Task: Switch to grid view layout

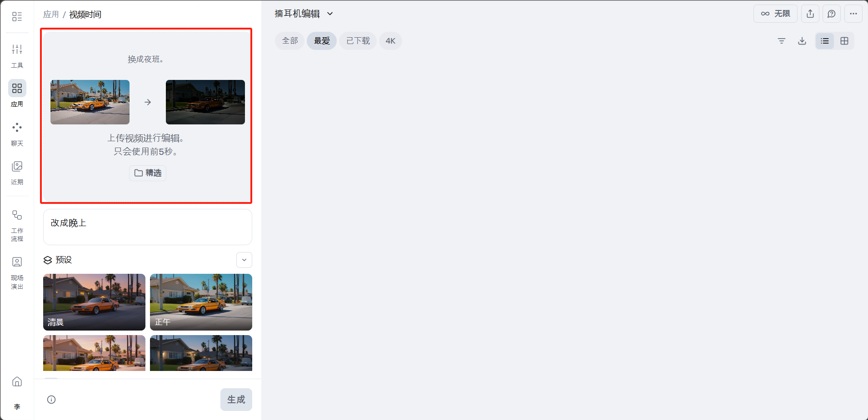Action: pyautogui.click(x=844, y=41)
